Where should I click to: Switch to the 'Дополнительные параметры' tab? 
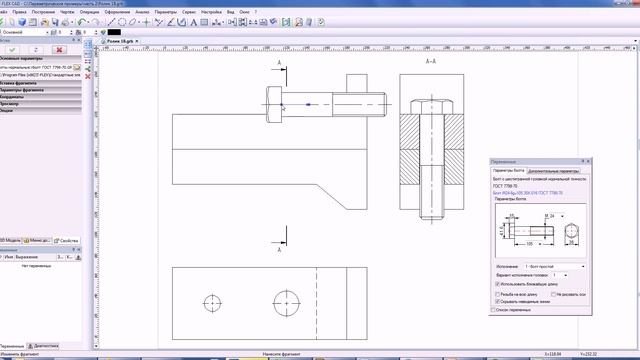(x=553, y=171)
